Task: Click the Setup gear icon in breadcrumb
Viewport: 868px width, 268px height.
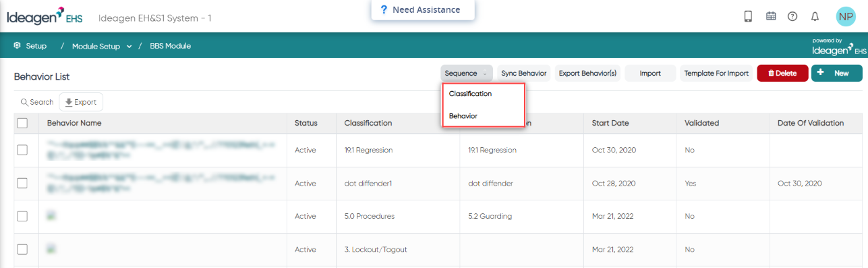Action: [x=17, y=46]
